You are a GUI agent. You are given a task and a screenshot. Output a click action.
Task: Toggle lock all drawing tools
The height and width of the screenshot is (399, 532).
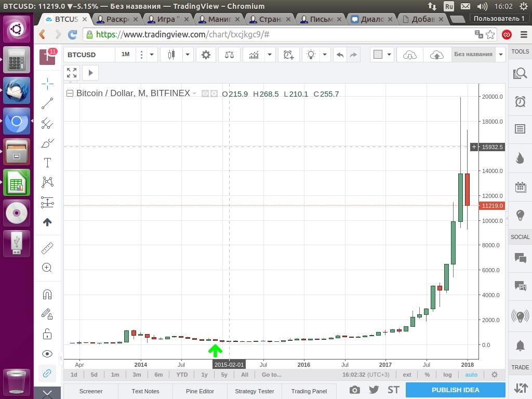tap(47, 334)
